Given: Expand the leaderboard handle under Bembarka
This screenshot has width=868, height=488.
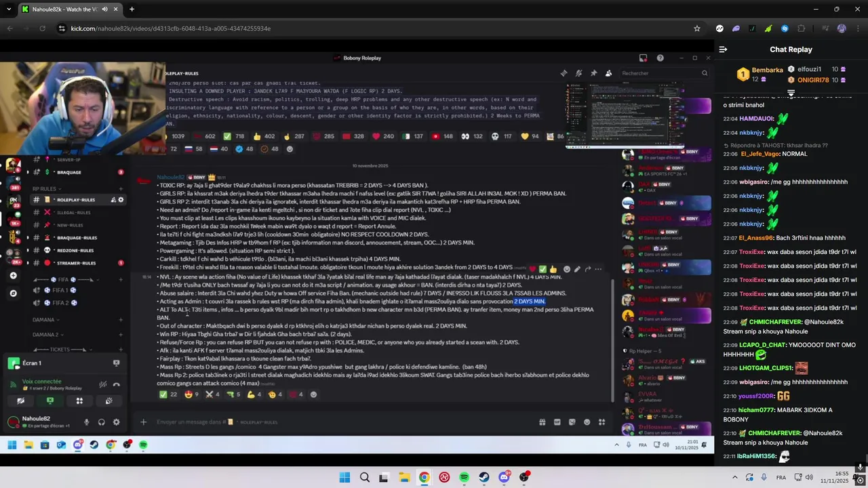Looking at the screenshot, I should 791,91.
